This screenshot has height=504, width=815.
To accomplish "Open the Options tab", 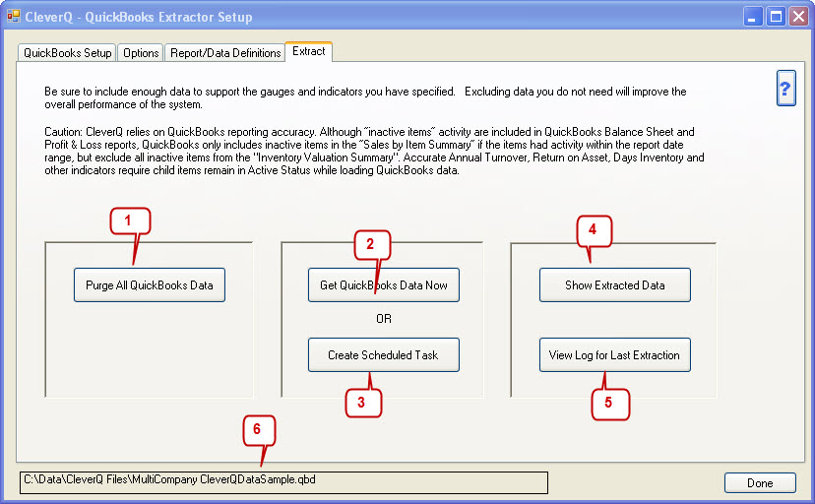I will click(x=141, y=53).
